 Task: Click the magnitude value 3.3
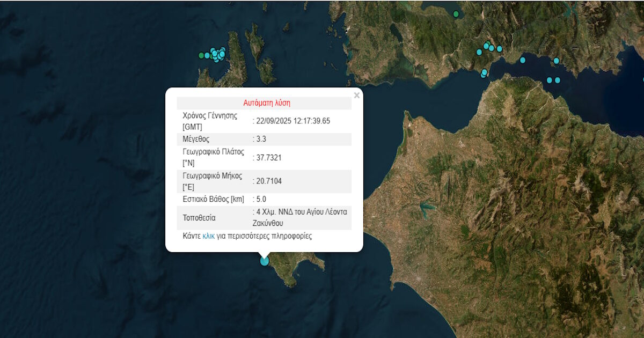pyautogui.click(x=261, y=139)
